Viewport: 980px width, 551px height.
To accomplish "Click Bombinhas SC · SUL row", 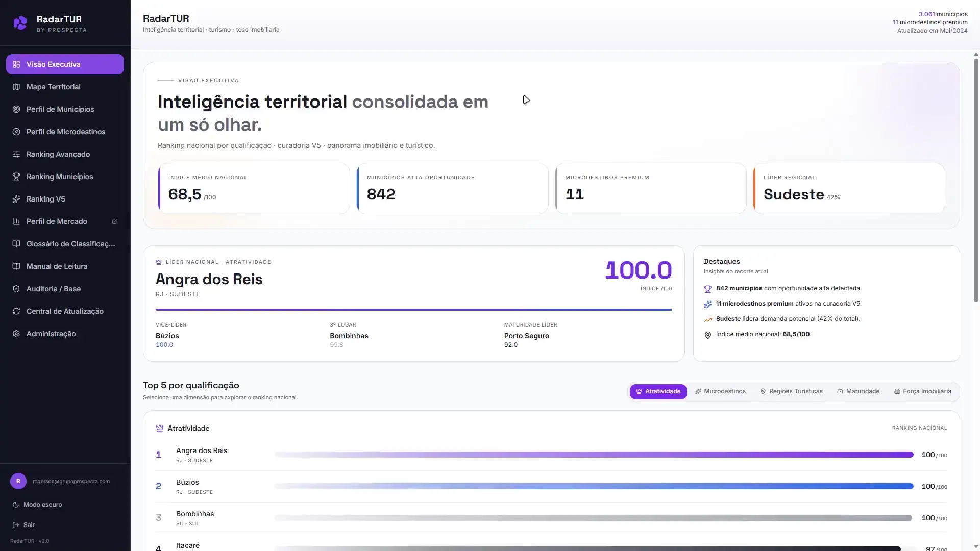I will coord(551,518).
